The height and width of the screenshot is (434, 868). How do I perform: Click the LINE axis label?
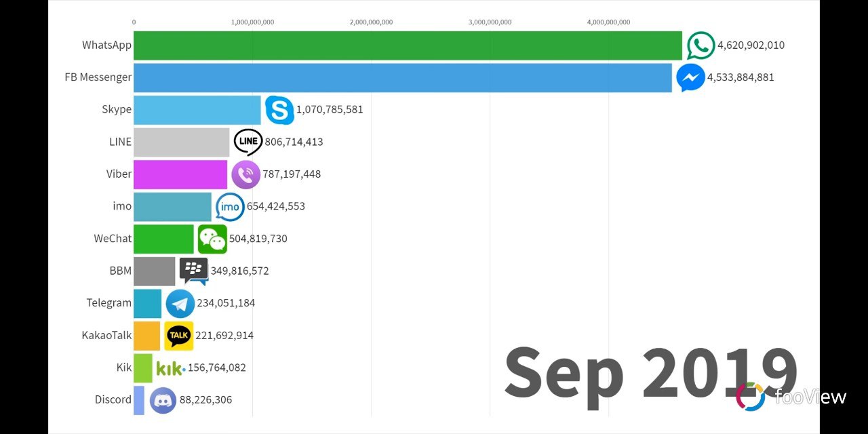tap(120, 142)
